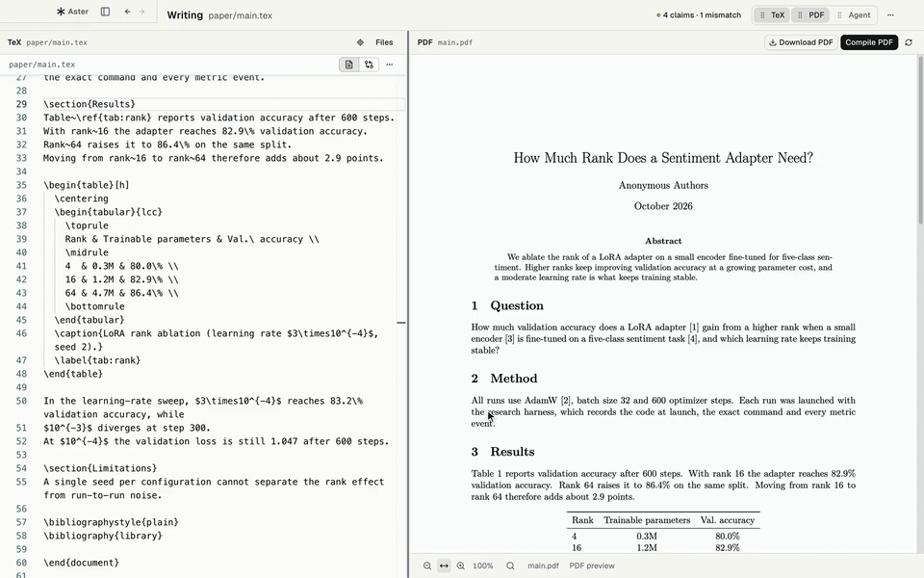Select the source document view icon
Viewport: 924px width, 578px height.
[x=348, y=65]
